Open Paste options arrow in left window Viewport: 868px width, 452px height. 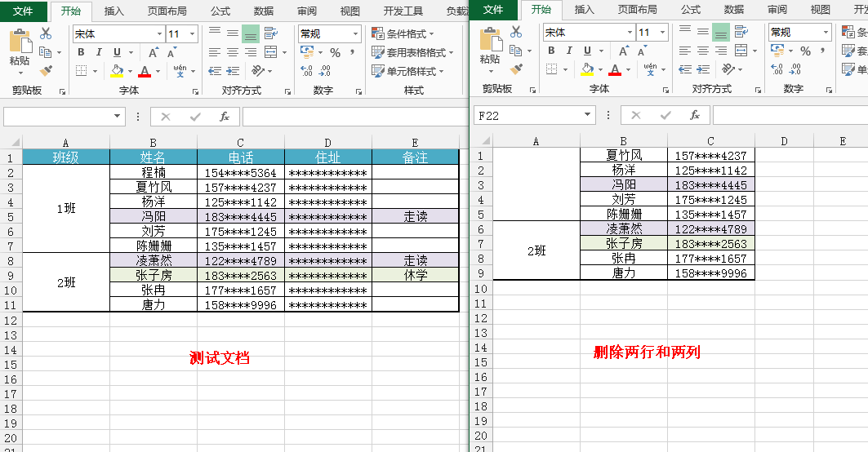click(20, 73)
